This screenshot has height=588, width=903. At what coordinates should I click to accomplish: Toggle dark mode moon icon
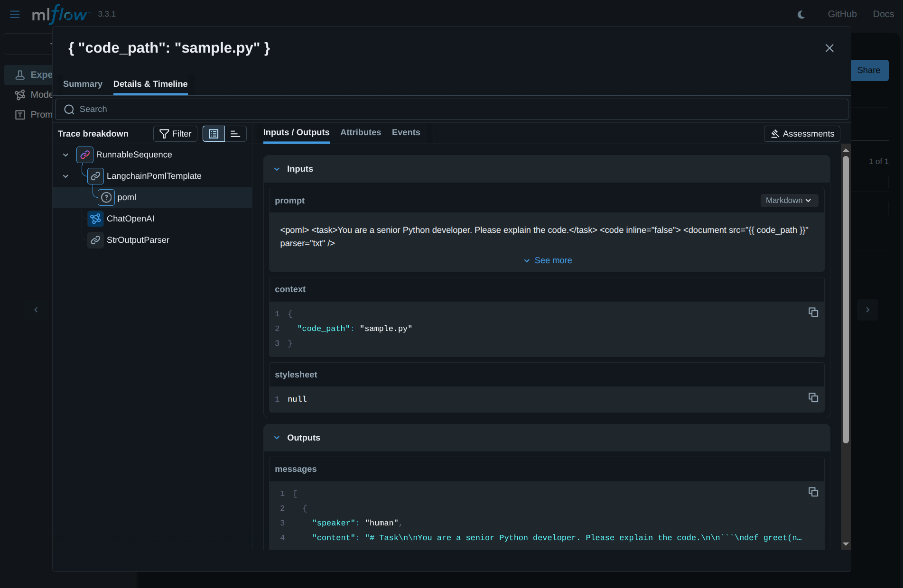click(x=801, y=14)
